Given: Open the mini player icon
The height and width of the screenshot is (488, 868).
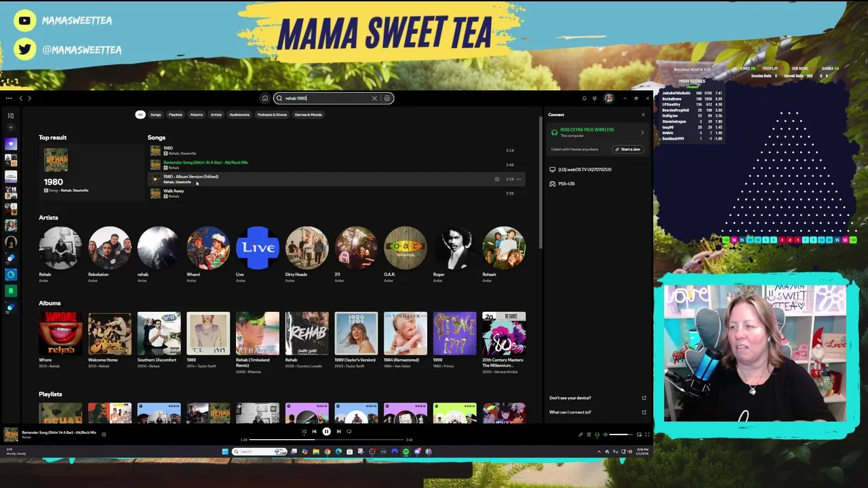Looking at the screenshot, I should (x=639, y=434).
